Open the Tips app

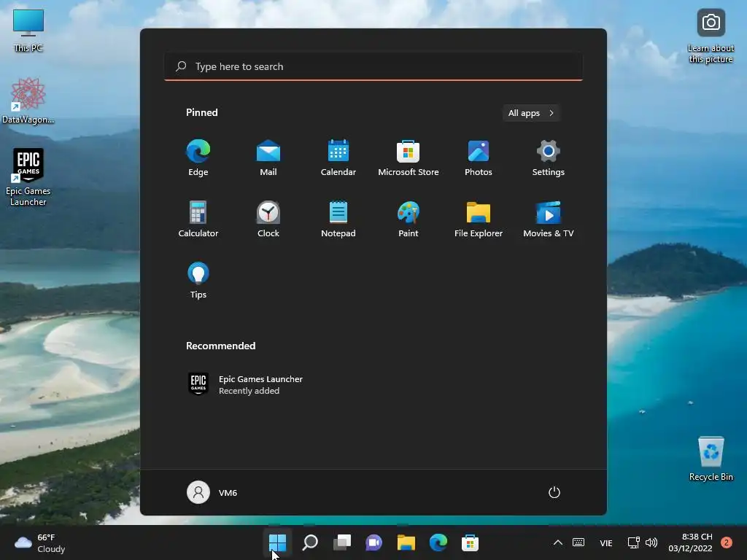(198, 281)
